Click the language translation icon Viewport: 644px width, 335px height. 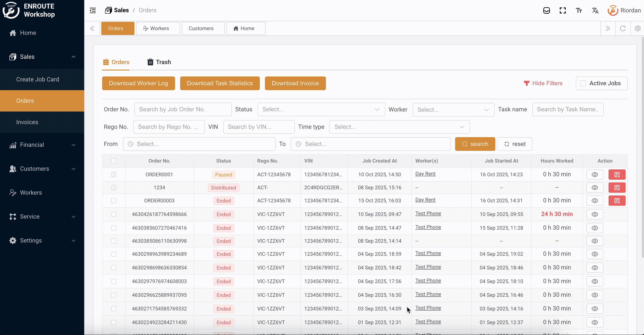595,10
